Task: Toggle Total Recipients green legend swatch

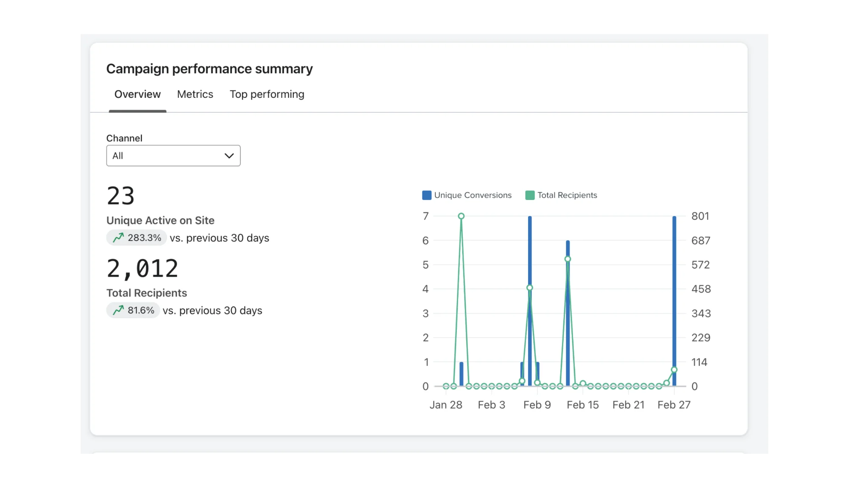Action: [530, 195]
